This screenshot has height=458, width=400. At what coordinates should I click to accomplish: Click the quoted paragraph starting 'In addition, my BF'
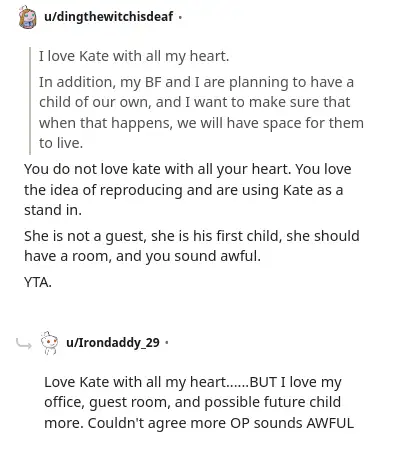[201, 112]
